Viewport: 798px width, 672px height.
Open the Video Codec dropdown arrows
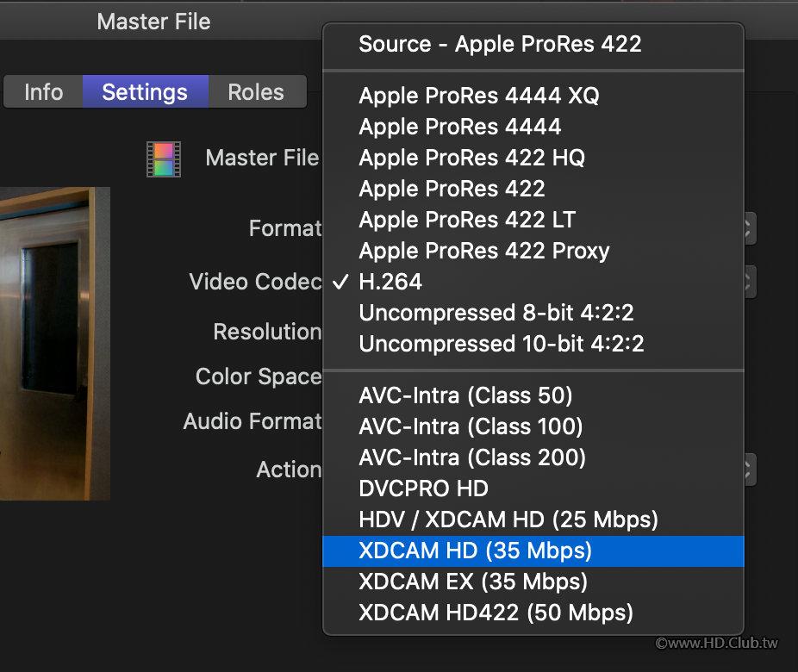(x=750, y=282)
